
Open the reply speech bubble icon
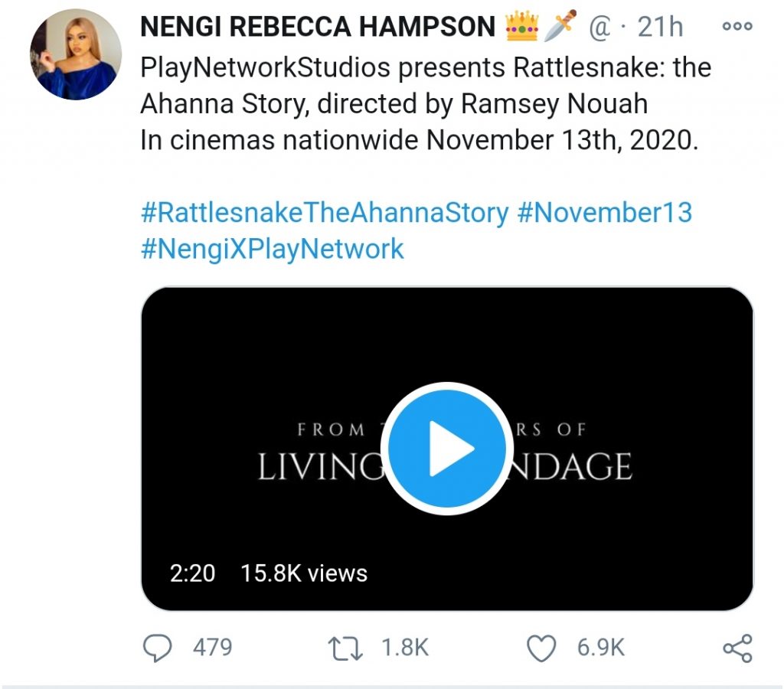click(x=158, y=648)
